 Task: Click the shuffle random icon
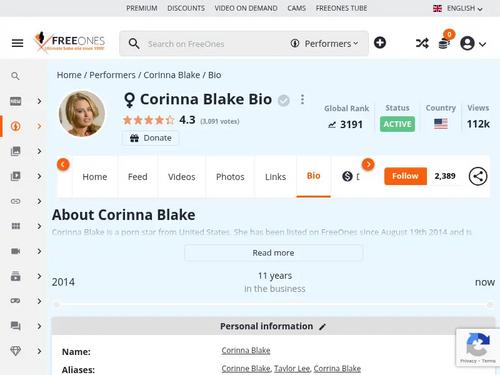(422, 43)
